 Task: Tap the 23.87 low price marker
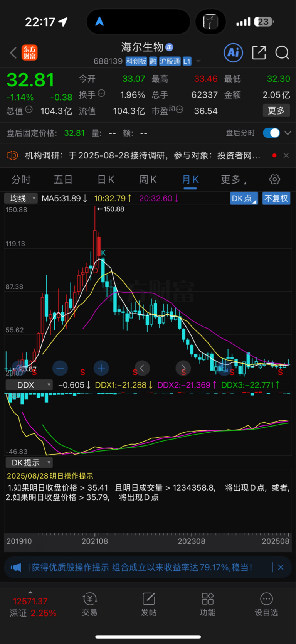pyautogui.click(x=25, y=369)
